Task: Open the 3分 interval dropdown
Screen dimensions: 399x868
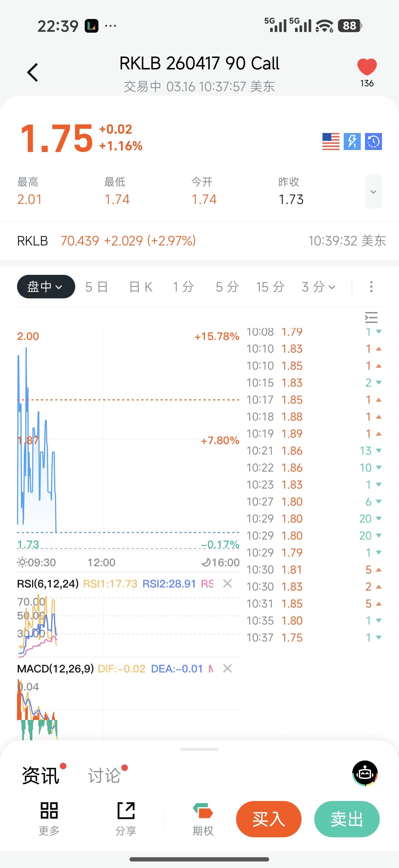Action: pos(319,287)
